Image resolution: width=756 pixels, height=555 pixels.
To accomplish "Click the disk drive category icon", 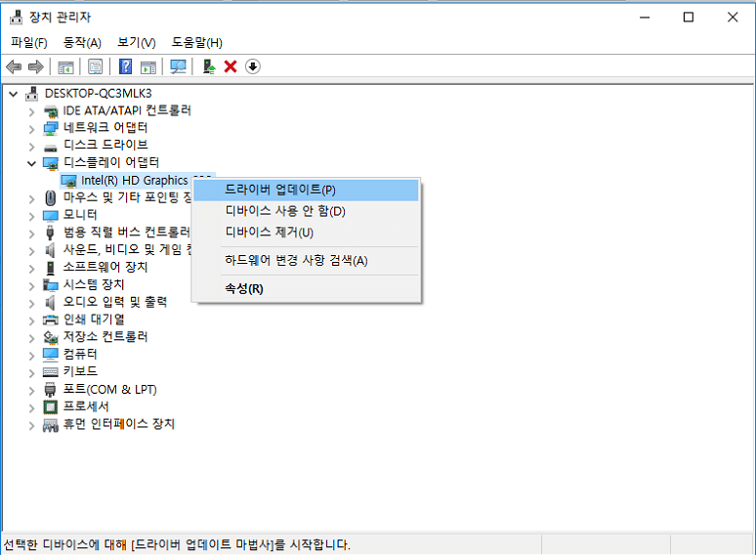I will pos(51,147).
